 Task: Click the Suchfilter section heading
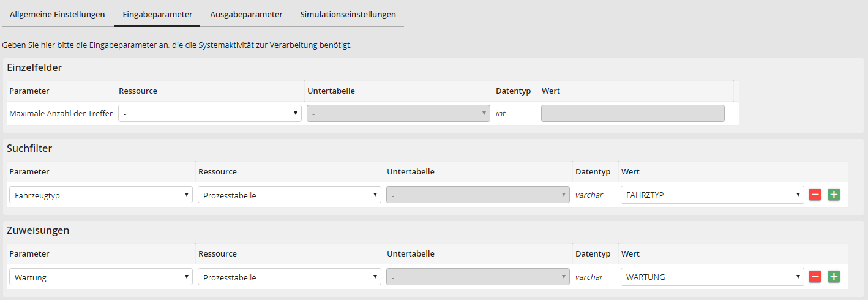click(x=29, y=148)
